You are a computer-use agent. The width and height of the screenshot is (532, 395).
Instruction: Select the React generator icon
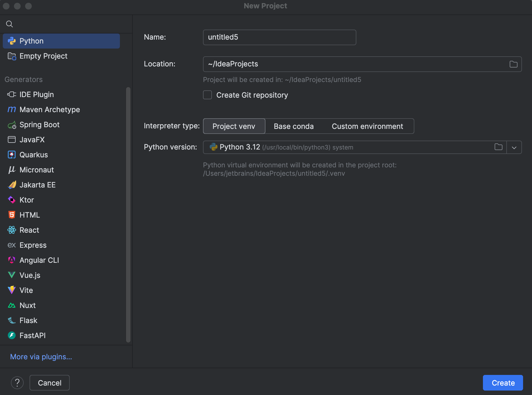tap(11, 230)
